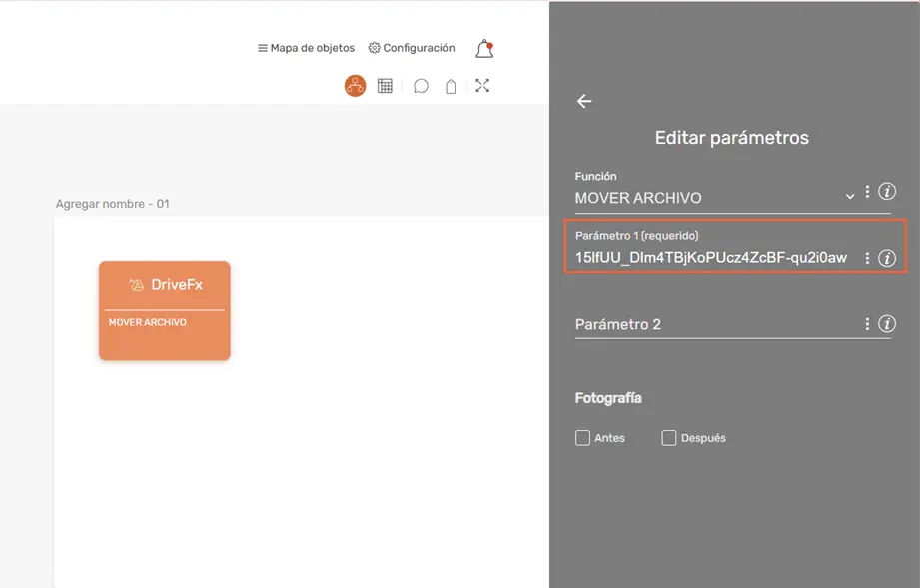Image resolution: width=920 pixels, height=588 pixels.
Task: View info for the Función field
Action: point(887,192)
